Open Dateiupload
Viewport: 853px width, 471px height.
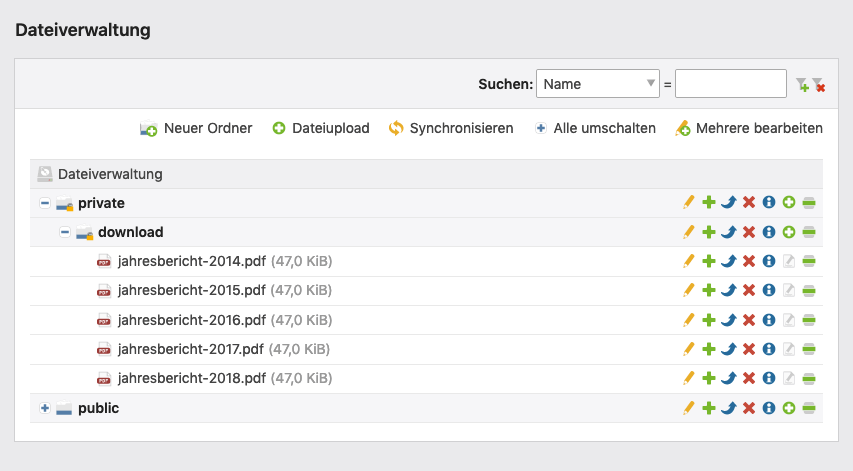(321, 128)
